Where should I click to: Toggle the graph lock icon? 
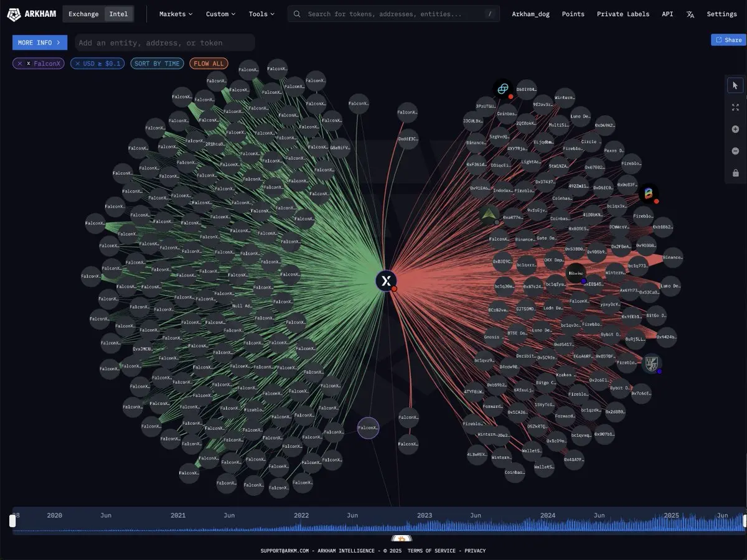[x=735, y=172]
